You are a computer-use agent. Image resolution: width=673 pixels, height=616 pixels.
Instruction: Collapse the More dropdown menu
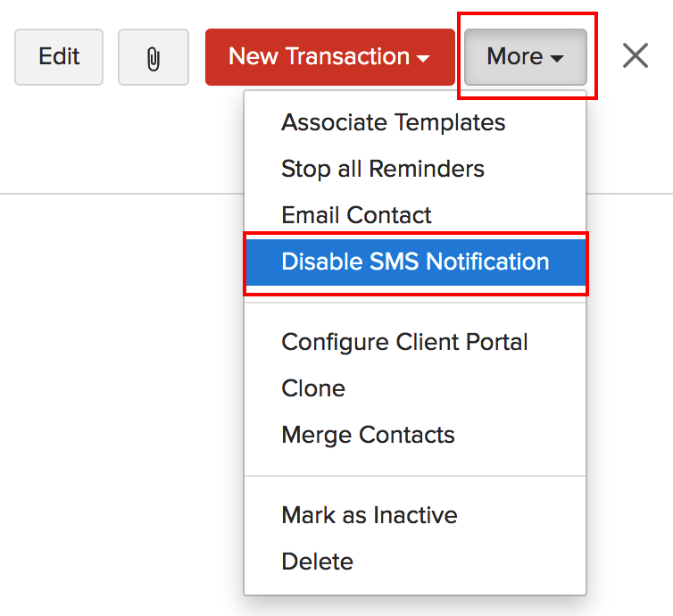tap(525, 57)
